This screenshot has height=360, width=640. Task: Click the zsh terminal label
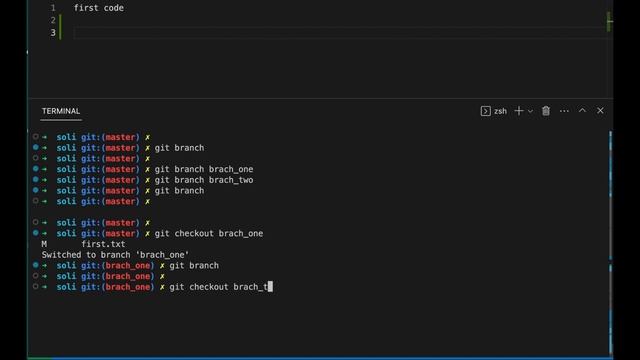point(500,111)
